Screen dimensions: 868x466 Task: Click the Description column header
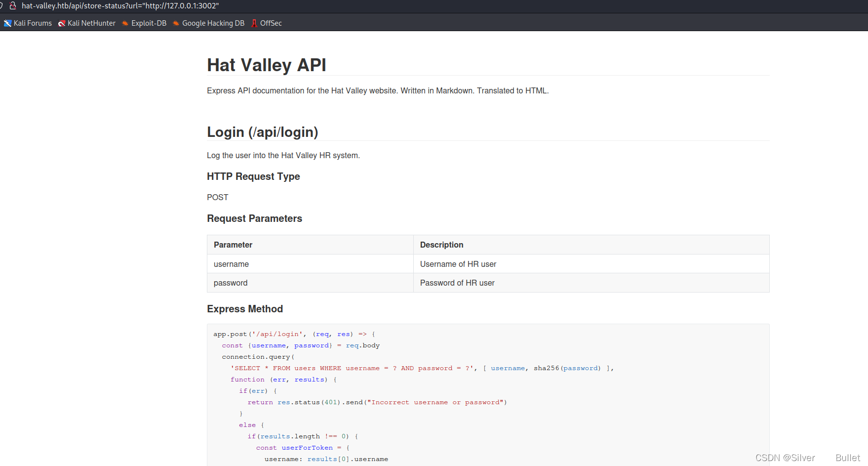[x=592, y=245]
